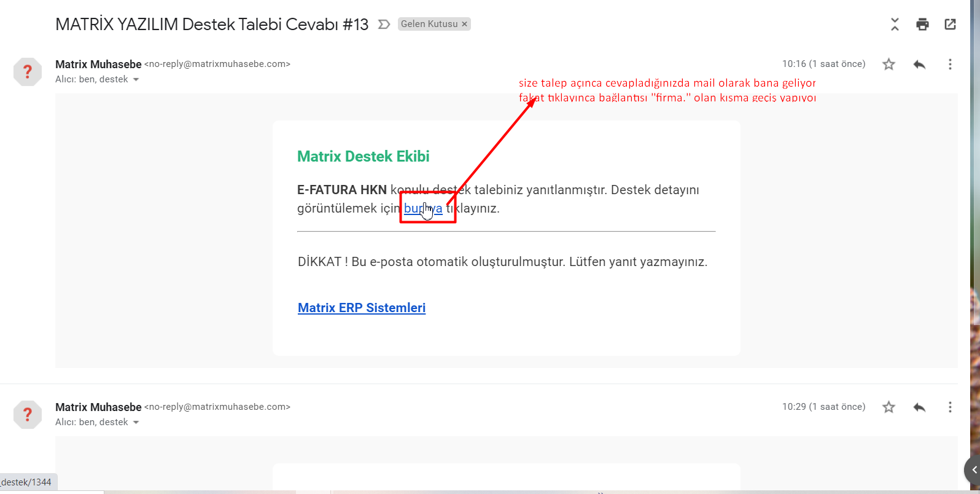Click the importance marker beside the subject
980x494 pixels.
[384, 25]
